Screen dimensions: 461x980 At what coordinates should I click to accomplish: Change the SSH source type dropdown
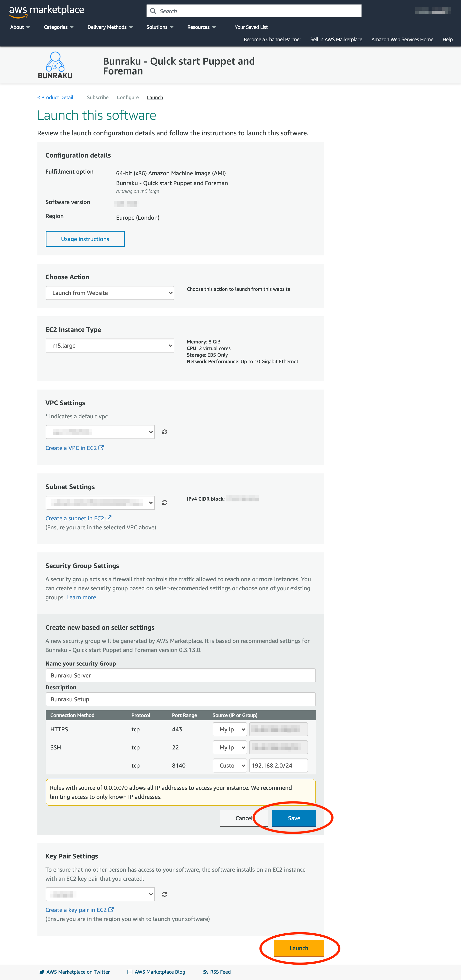229,747
